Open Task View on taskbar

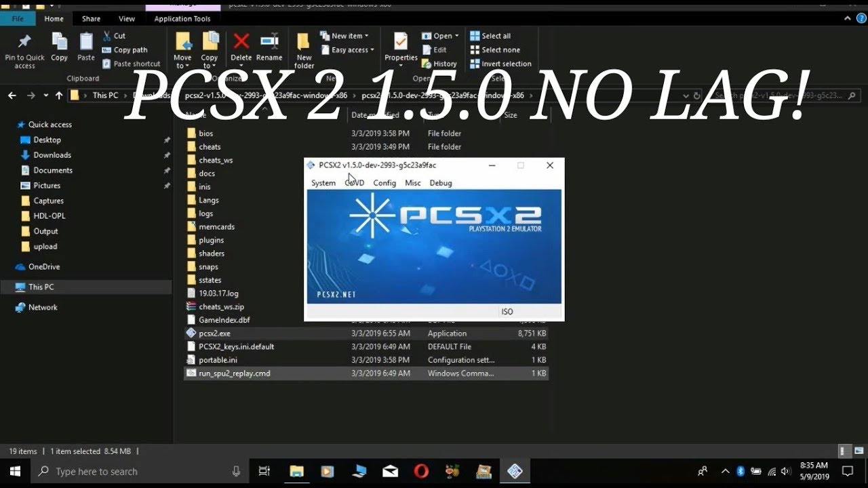[264, 471]
